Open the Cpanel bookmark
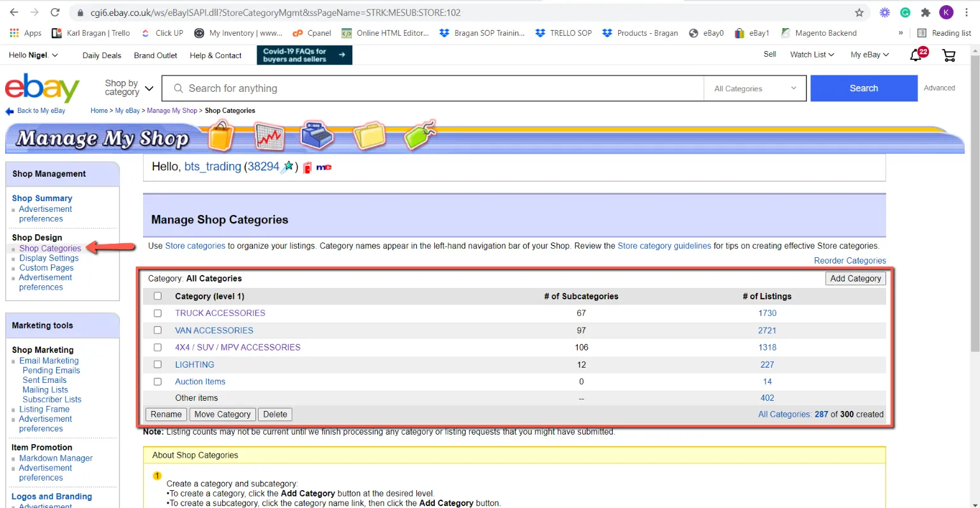The height and width of the screenshot is (508, 980). (312, 33)
